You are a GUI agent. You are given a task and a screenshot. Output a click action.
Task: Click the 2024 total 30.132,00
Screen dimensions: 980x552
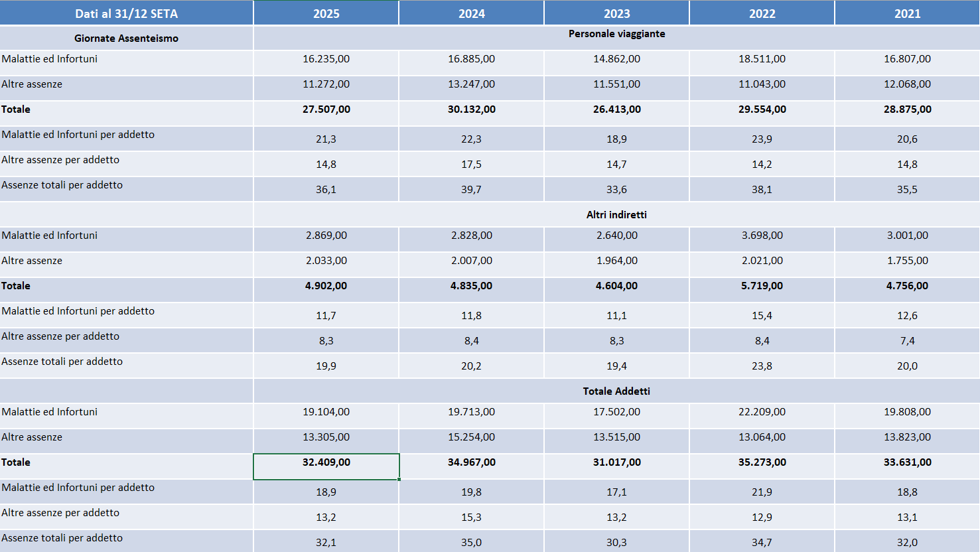(x=471, y=109)
